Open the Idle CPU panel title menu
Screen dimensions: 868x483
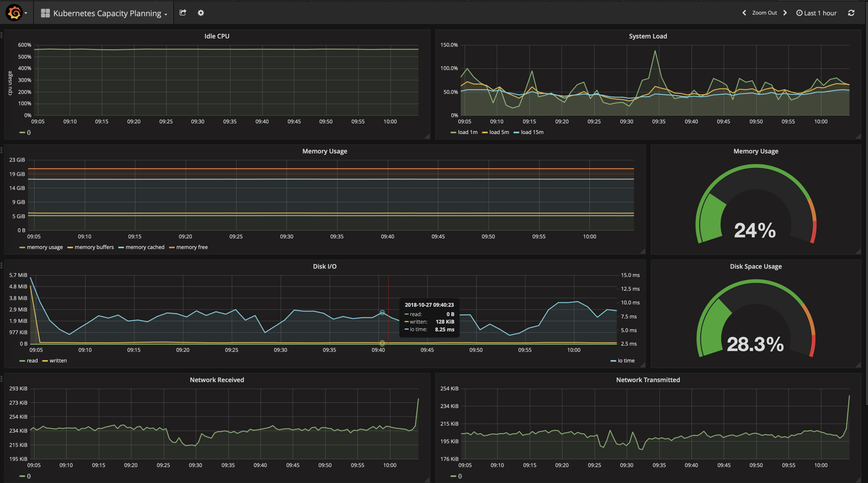click(x=217, y=36)
